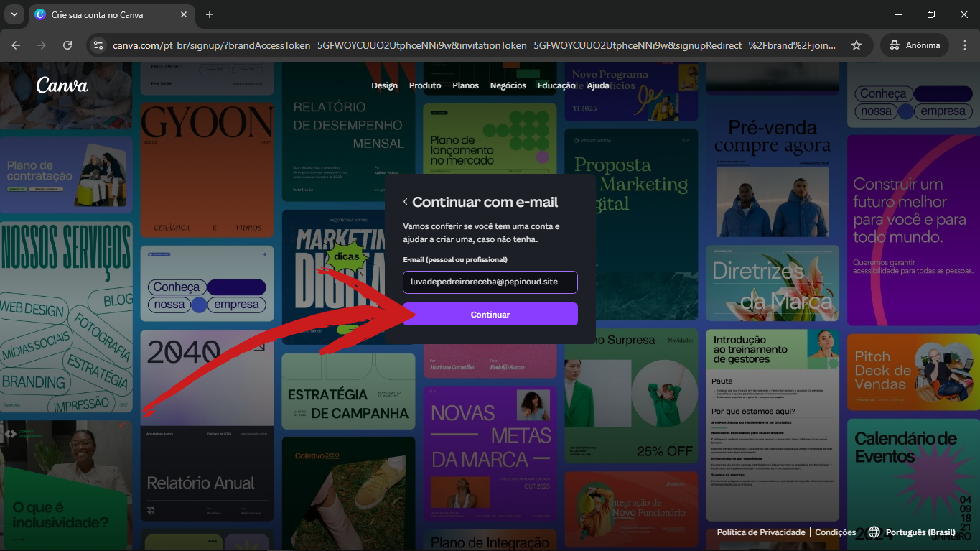Restore down the Chrome window
980x551 pixels.
pos(931,14)
